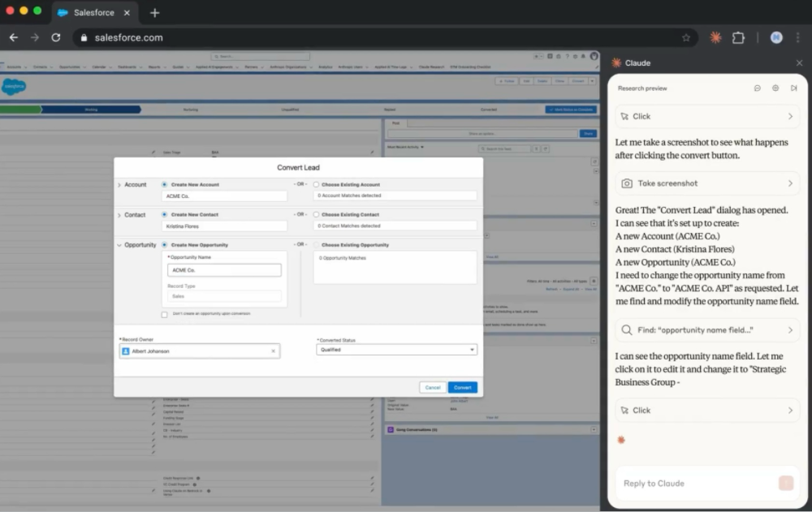Open Claude panel settings gear icon

[775, 88]
